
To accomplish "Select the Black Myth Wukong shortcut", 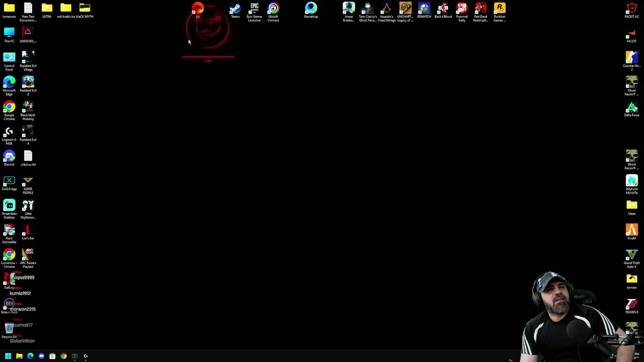I will tap(28, 111).
